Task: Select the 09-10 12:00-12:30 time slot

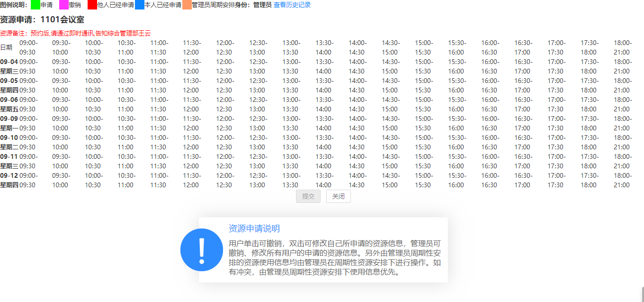Action: coord(224,142)
